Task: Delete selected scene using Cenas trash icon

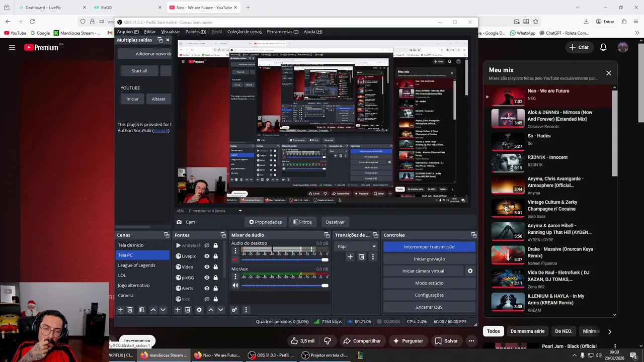Action: click(x=130, y=310)
